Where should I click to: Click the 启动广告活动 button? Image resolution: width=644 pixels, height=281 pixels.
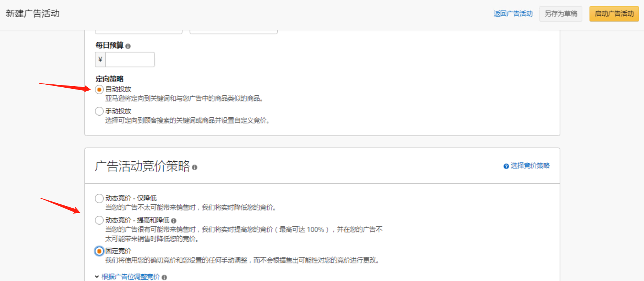(x=614, y=14)
